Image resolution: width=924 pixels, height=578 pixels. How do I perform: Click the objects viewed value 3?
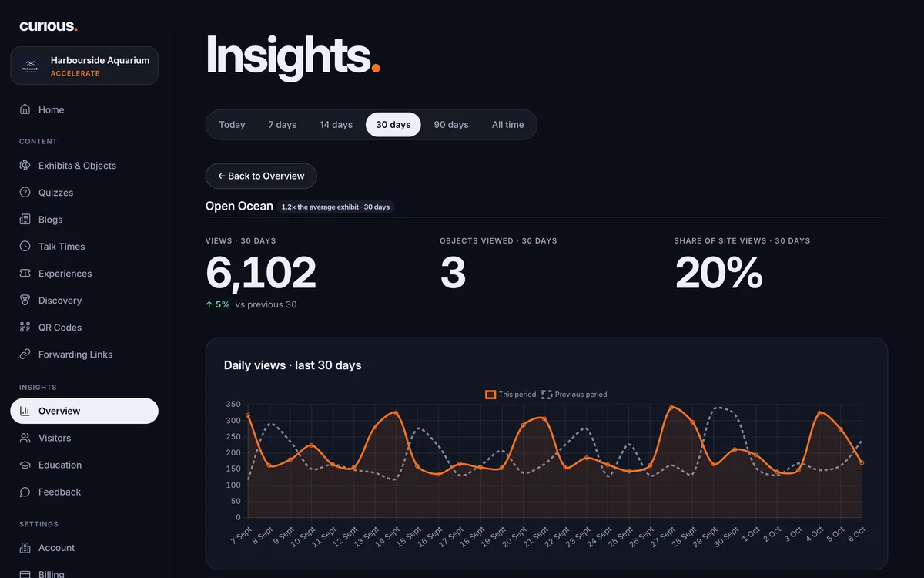point(454,273)
